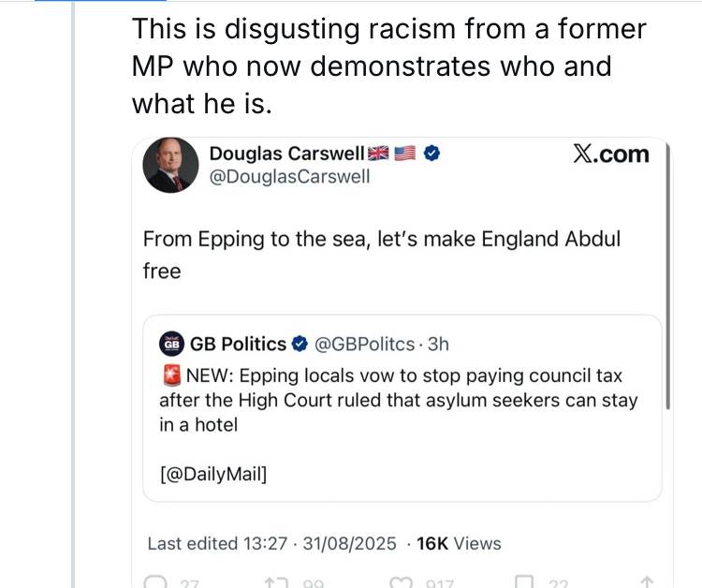Viewport: 702px width, 588px height.
Task: Click the blue verified badge beside Douglas Carswell
Action: tap(431, 154)
